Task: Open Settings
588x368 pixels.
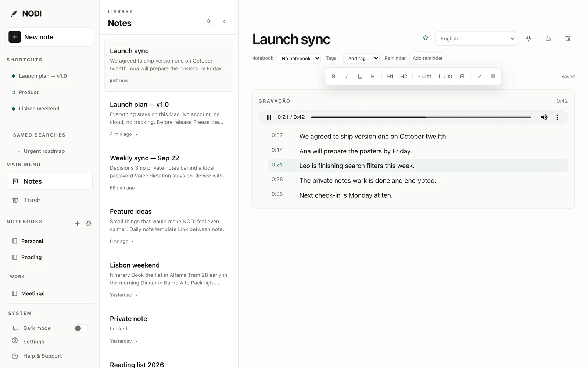Action: click(33, 342)
